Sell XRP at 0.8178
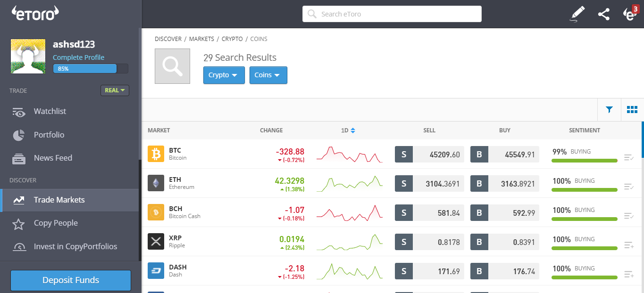This screenshot has height=293, width=644. point(429,242)
